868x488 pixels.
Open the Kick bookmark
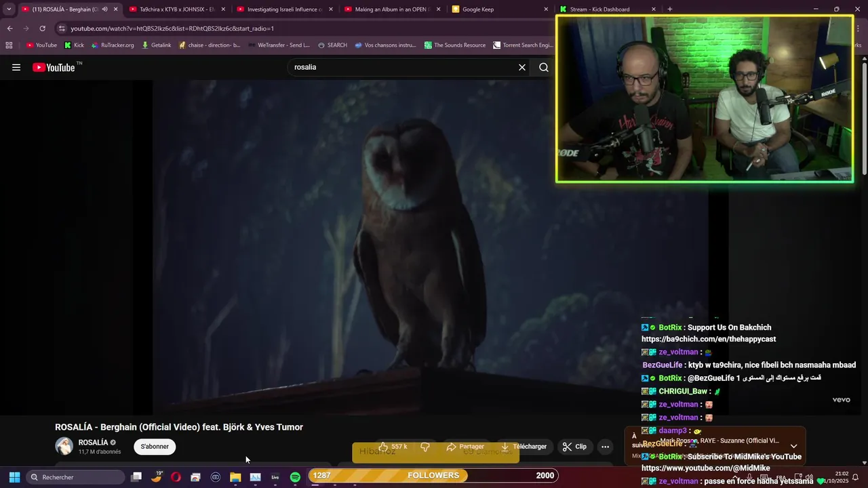click(x=74, y=45)
